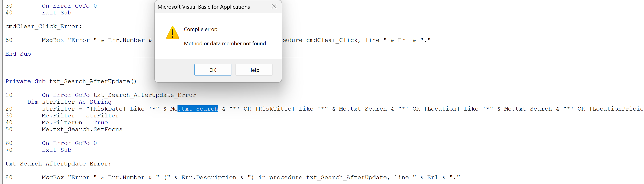This screenshot has width=644, height=184.
Task: Click the End Sub line of cmdClear_Click
Action: coord(18,54)
